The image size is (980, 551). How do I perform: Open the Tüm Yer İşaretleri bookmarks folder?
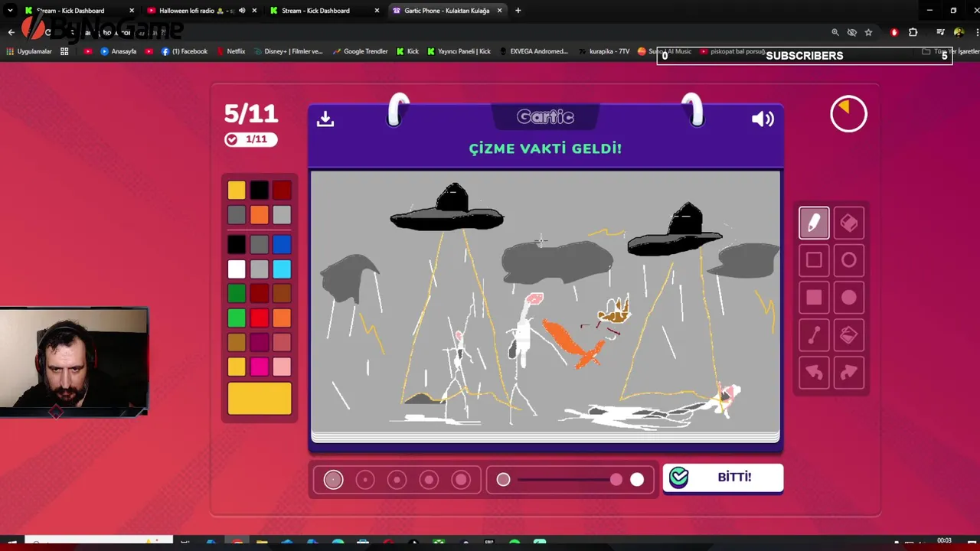(x=950, y=51)
